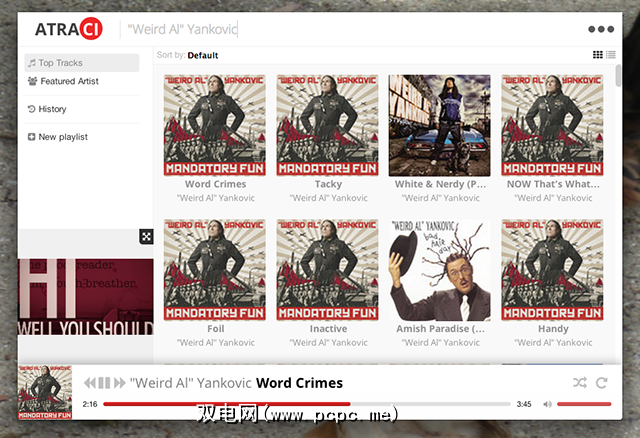Play the Tacky album cover

tap(327, 125)
